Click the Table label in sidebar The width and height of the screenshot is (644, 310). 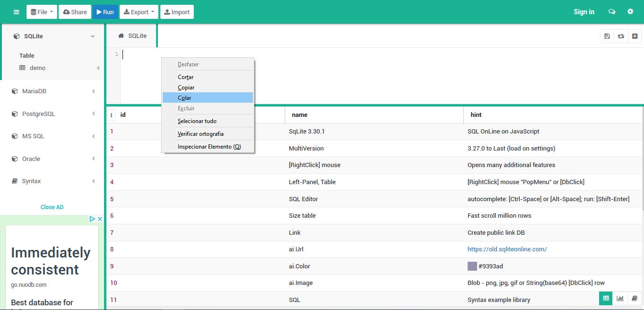pos(27,55)
